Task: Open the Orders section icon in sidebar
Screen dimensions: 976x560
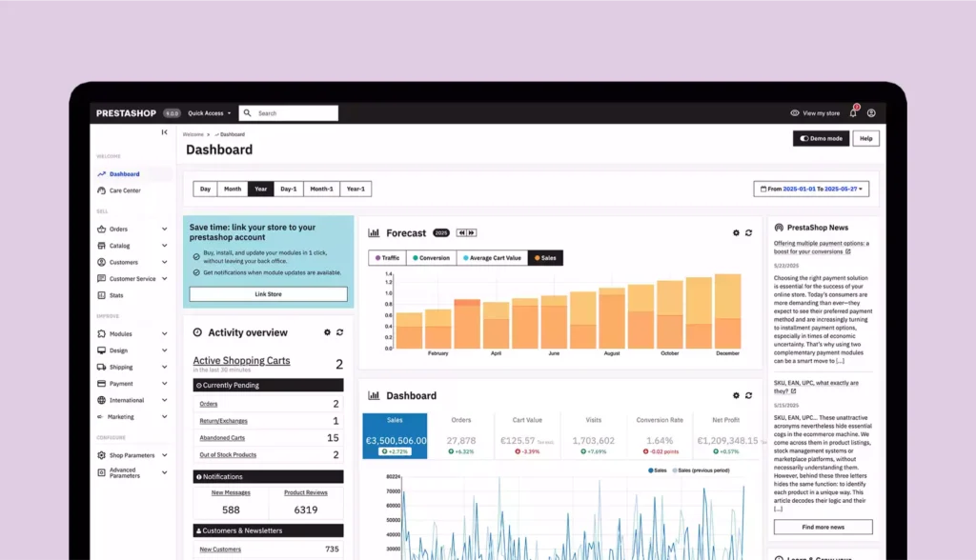Action: pyautogui.click(x=101, y=229)
